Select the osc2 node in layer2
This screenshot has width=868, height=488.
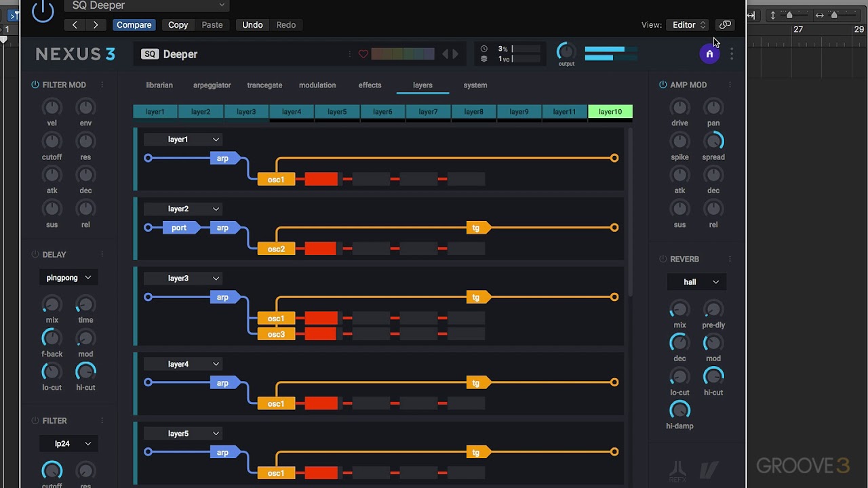(276, 249)
